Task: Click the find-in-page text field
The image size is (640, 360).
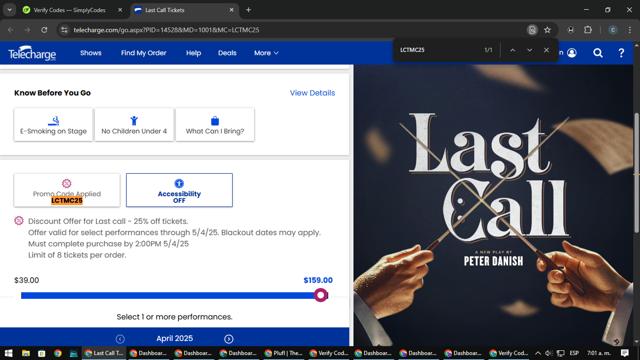Action: coord(439,50)
